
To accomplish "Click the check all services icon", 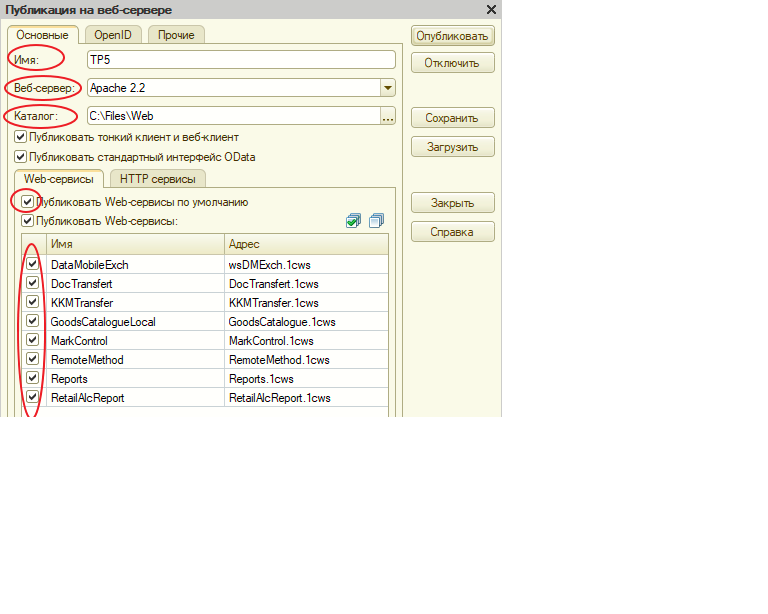I will tap(353, 221).
